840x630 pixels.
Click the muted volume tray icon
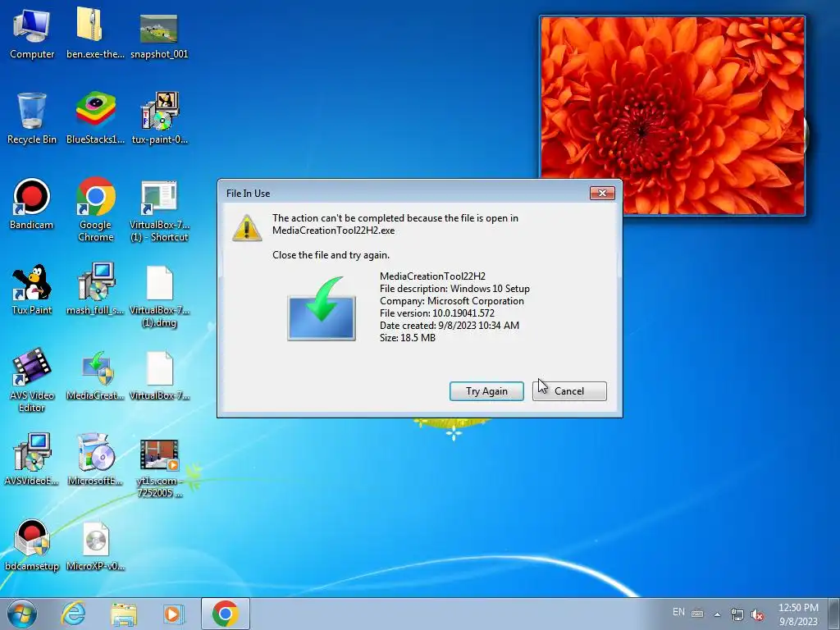[x=757, y=615]
